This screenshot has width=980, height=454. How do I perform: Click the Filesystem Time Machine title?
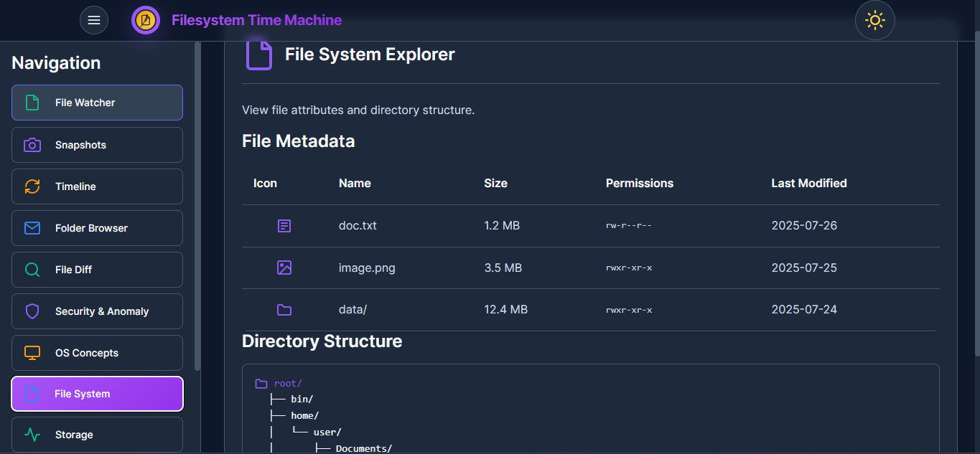(x=256, y=20)
